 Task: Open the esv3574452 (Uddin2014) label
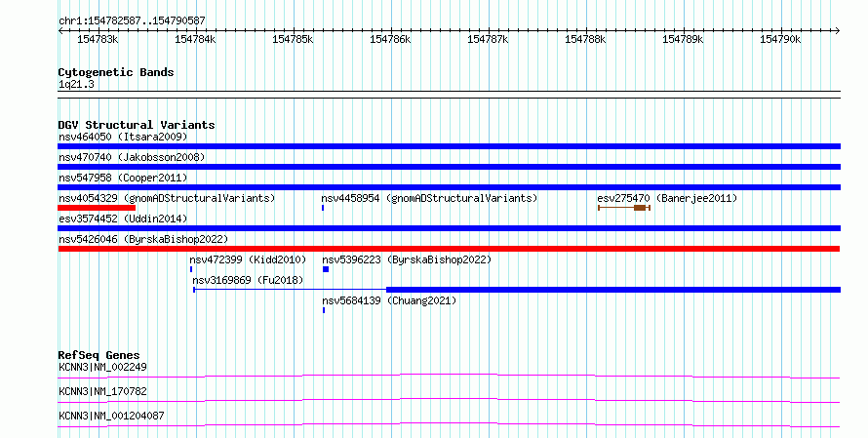pos(123,219)
